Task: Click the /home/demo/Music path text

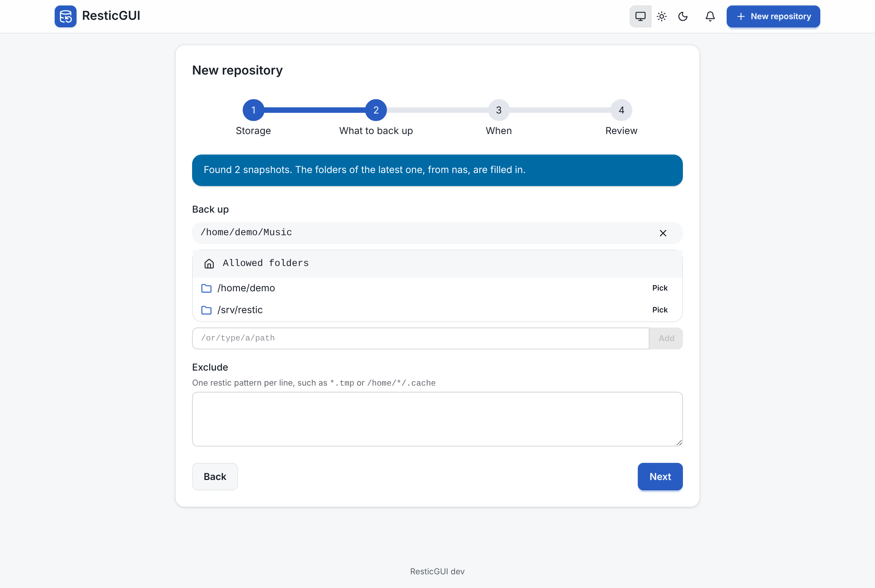Action: point(246,232)
